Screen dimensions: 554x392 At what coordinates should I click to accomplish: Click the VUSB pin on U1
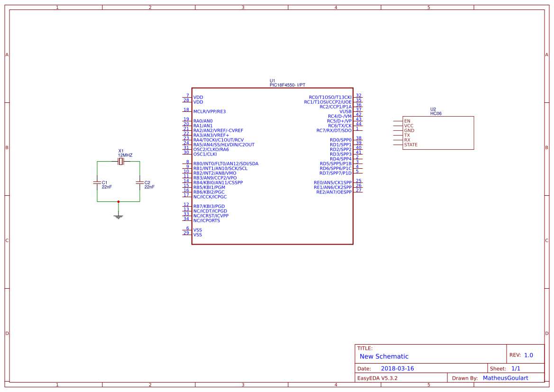pos(345,110)
